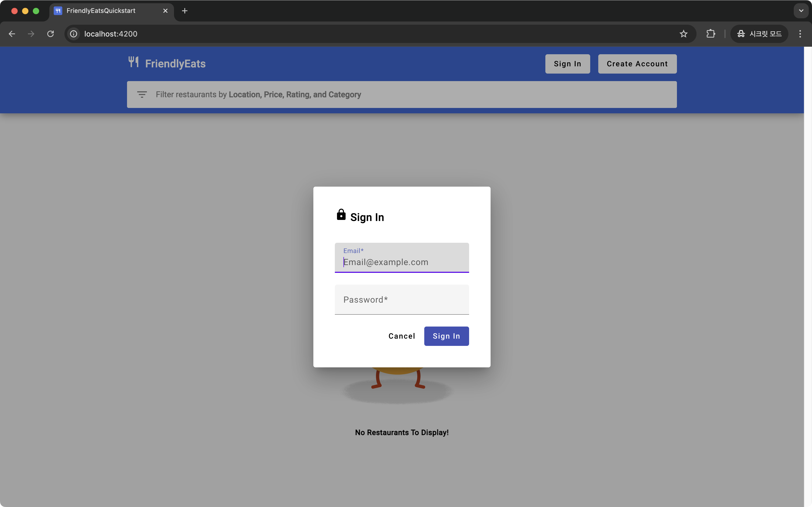Open a new browser tab

185,11
